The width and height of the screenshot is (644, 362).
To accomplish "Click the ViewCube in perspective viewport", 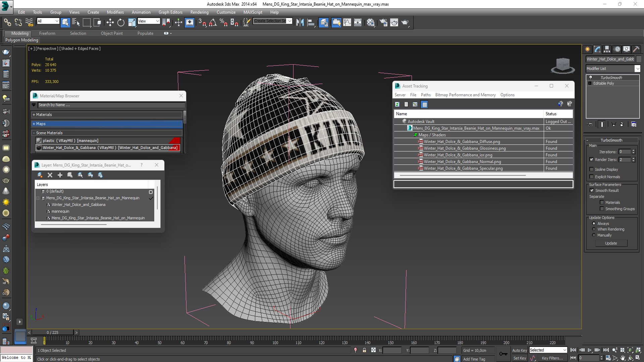I will pyautogui.click(x=563, y=65).
